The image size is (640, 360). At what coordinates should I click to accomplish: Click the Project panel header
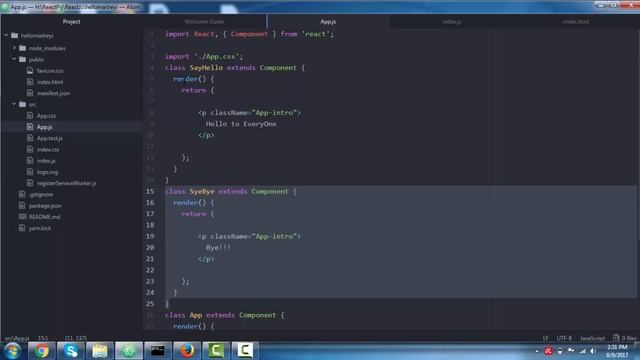click(x=71, y=22)
